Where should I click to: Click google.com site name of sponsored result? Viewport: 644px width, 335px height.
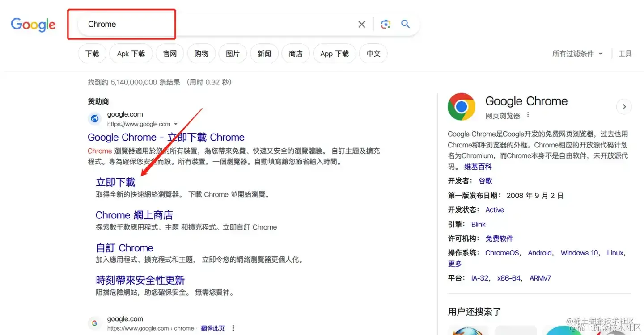[x=125, y=114]
